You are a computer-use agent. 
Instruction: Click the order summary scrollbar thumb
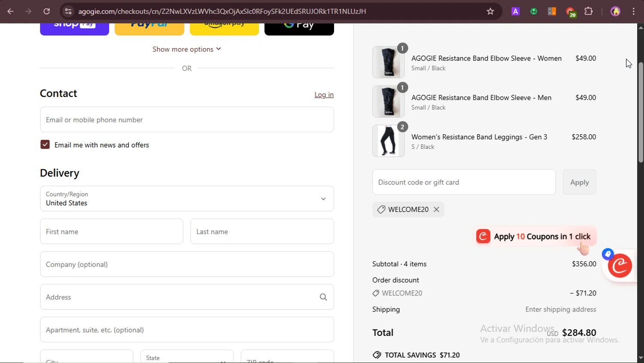tap(641, 112)
